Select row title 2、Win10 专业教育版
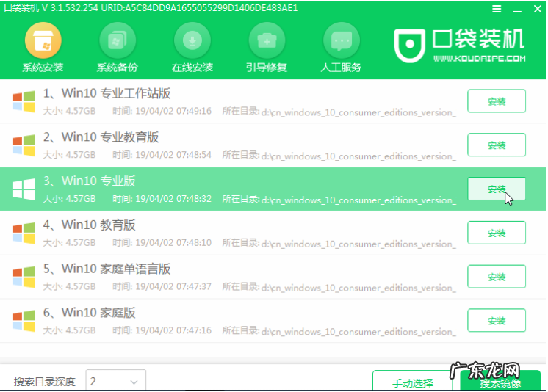 pos(101,137)
